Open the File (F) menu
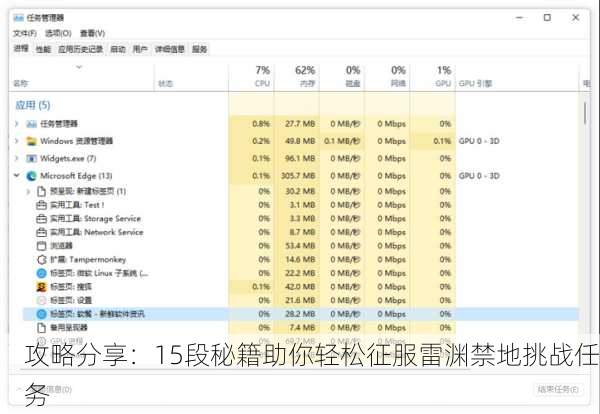The image size is (600, 414). point(25,34)
